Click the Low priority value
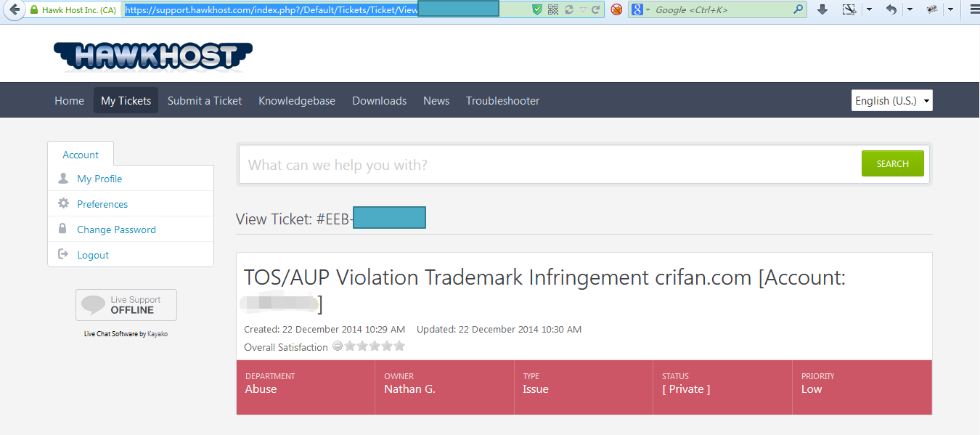This screenshot has height=435, width=980. coord(812,389)
